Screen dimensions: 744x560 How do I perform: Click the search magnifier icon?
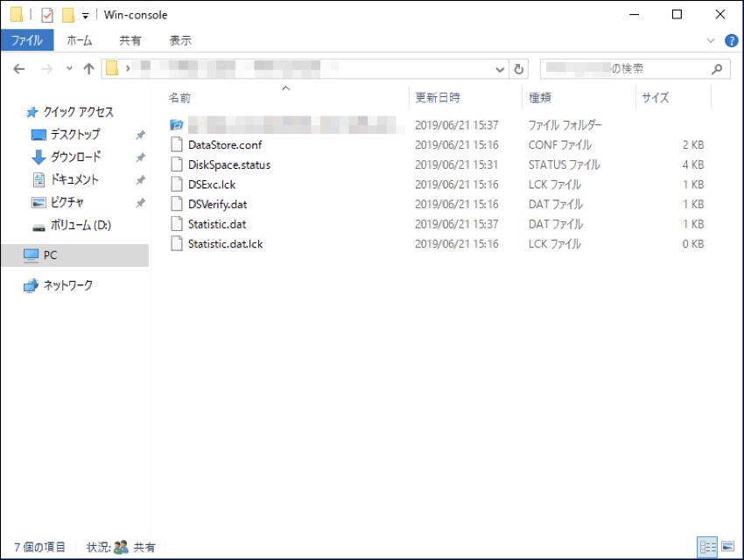coord(717,69)
